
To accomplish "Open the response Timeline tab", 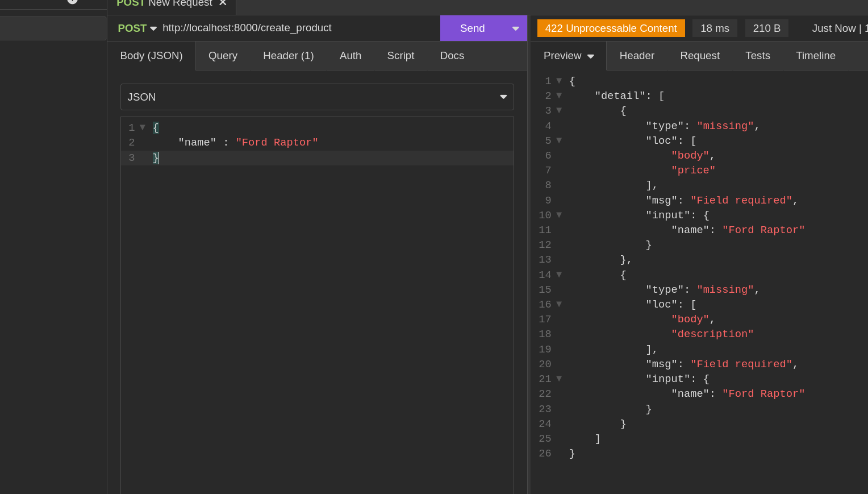I will tap(815, 56).
